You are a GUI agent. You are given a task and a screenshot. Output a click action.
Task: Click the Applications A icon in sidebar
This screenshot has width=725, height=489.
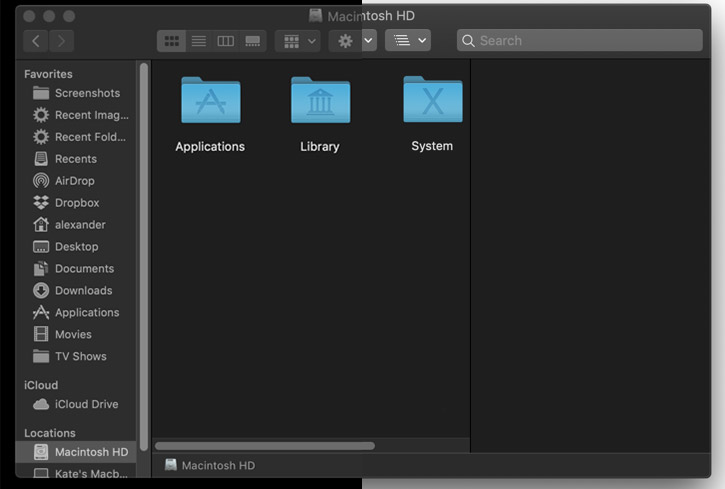coord(41,312)
